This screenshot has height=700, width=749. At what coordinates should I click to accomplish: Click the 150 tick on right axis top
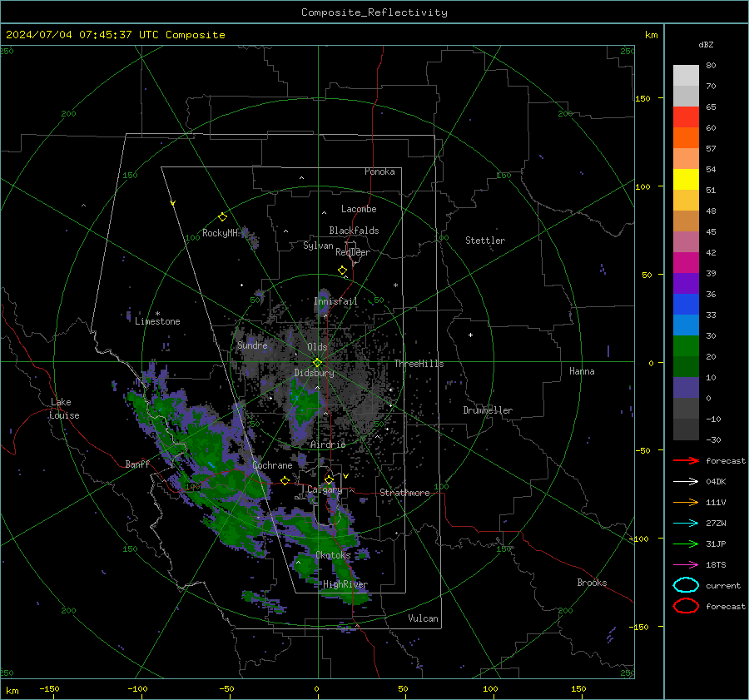point(643,98)
